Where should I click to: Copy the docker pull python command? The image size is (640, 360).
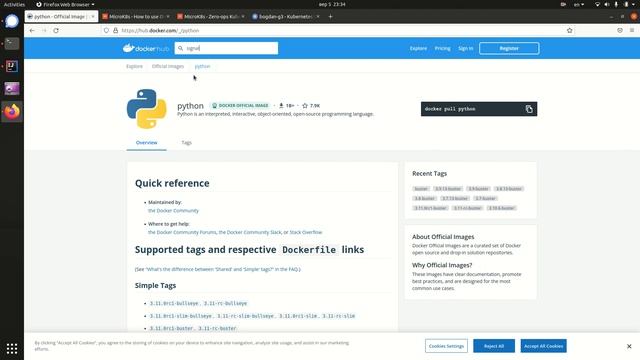pos(529,109)
